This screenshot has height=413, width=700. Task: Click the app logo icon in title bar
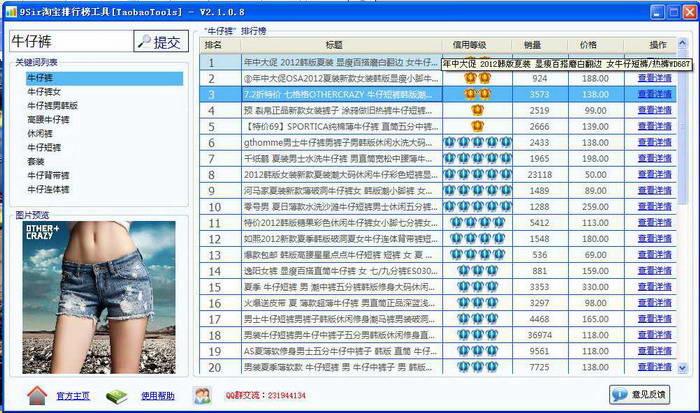pyautogui.click(x=10, y=9)
